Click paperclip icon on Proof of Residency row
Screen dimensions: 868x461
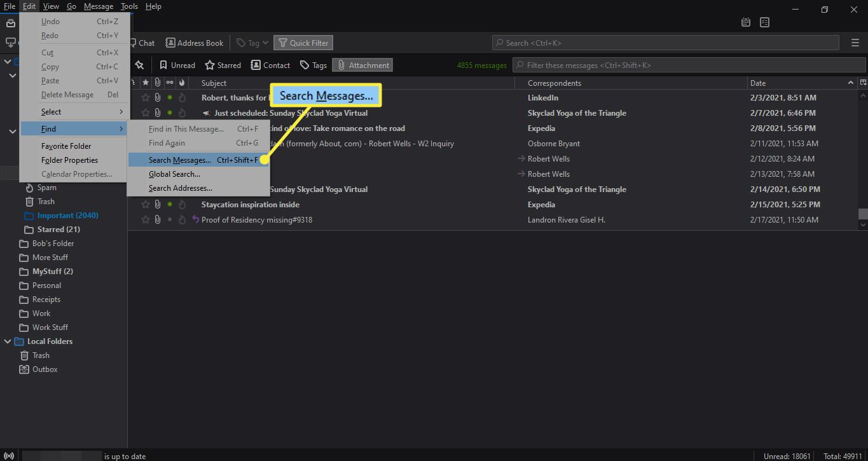pos(157,220)
